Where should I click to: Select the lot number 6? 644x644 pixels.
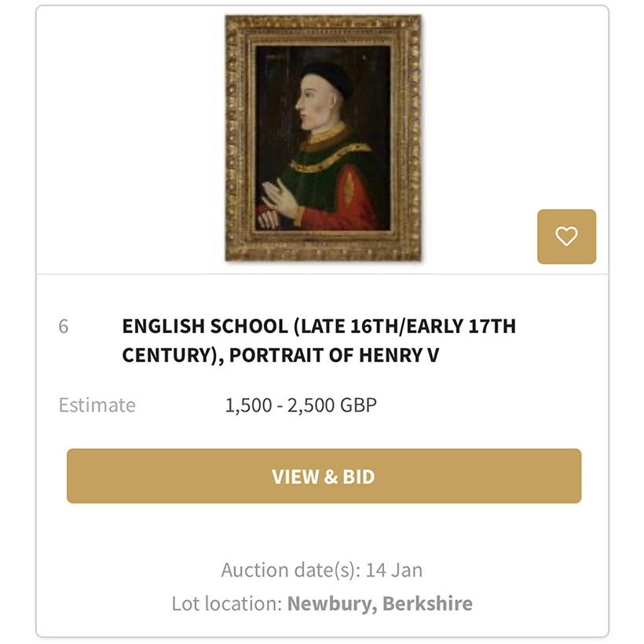[x=64, y=326]
